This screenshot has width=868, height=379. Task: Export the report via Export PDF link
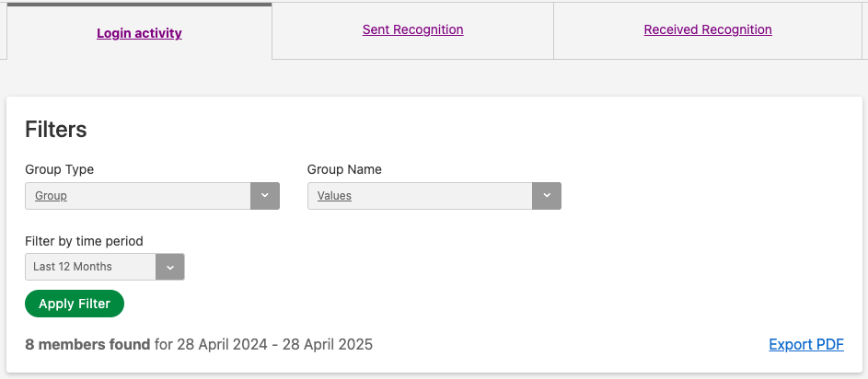click(x=806, y=345)
